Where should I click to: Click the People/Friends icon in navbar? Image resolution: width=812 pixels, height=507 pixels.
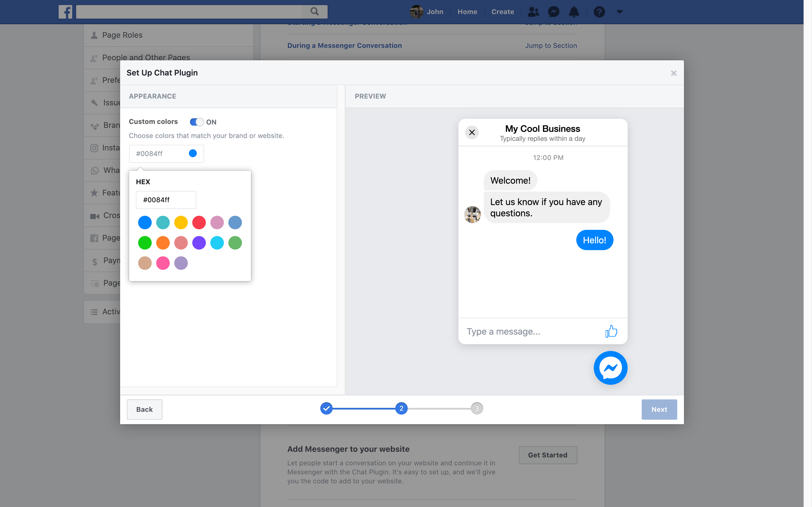coord(533,12)
